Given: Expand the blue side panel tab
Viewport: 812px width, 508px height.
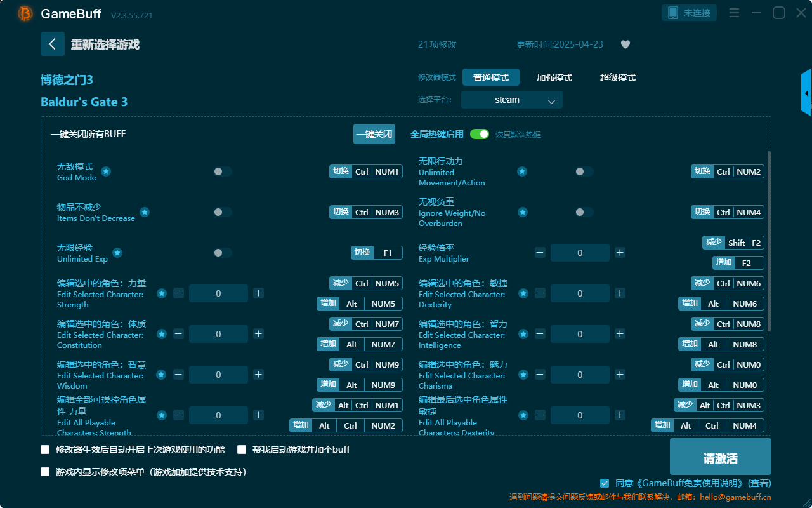Looking at the screenshot, I should pyautogui.click(x=806, y=93).
